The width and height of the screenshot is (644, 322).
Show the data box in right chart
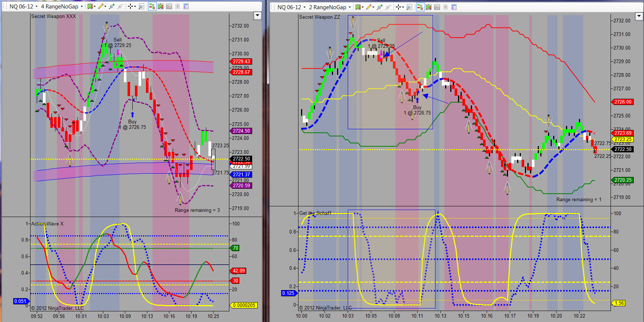tap(409, 7)
